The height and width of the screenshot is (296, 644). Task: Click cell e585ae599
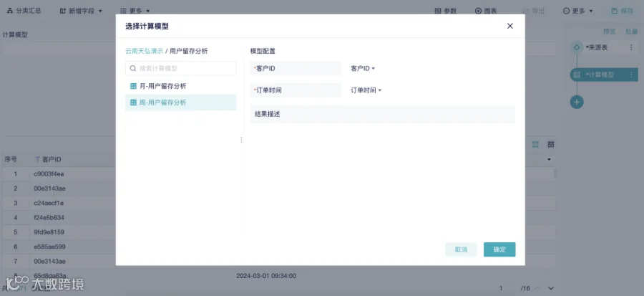(x=49, y=247)
